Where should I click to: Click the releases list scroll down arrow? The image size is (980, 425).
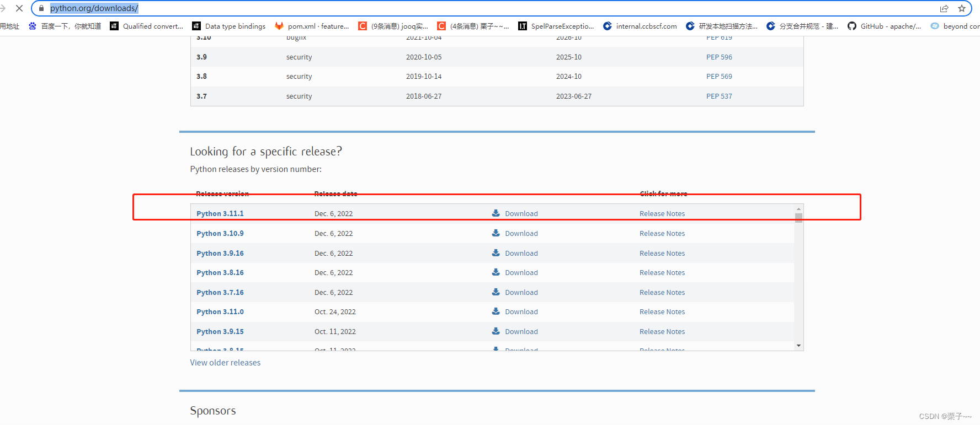[798, 346]
